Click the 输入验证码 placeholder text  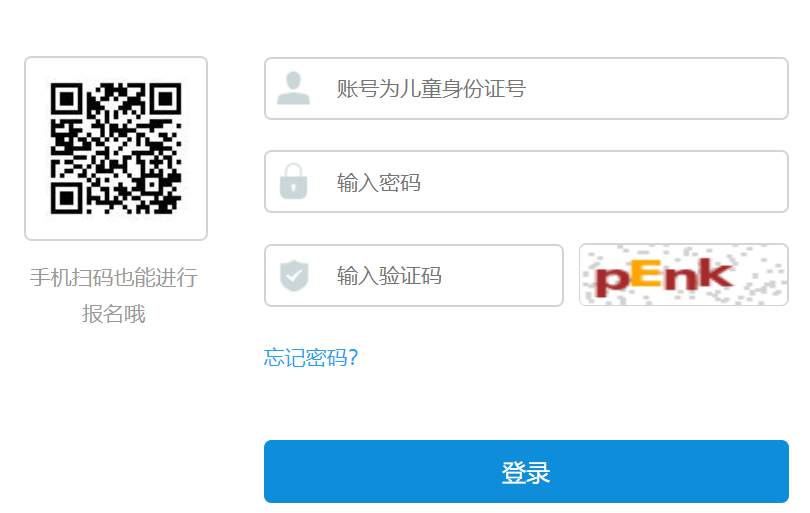coord(389,276)
